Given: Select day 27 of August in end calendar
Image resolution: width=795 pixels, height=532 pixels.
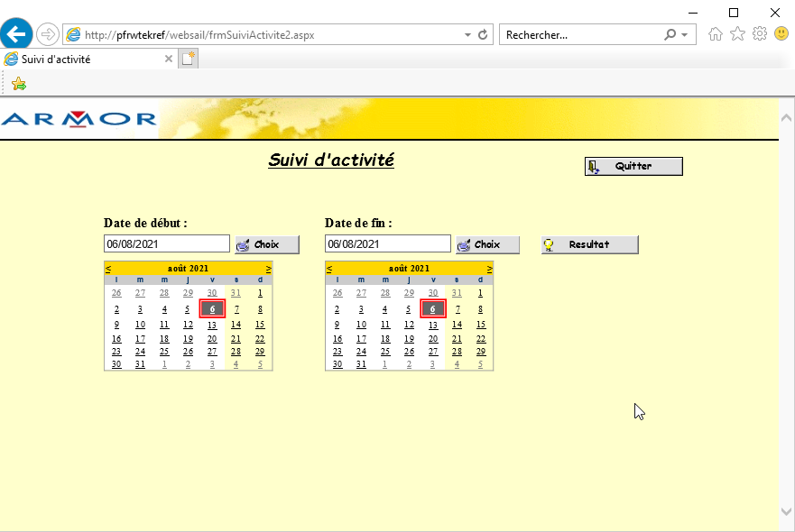Looking at the screenshot, I should point(433,352).
